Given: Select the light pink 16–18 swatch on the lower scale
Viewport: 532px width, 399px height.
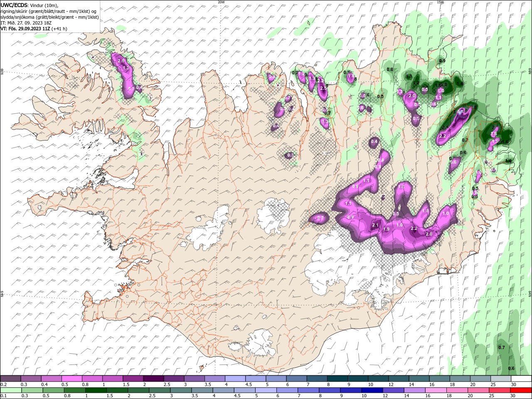Looking at the screenshot, I should (436, 390).
